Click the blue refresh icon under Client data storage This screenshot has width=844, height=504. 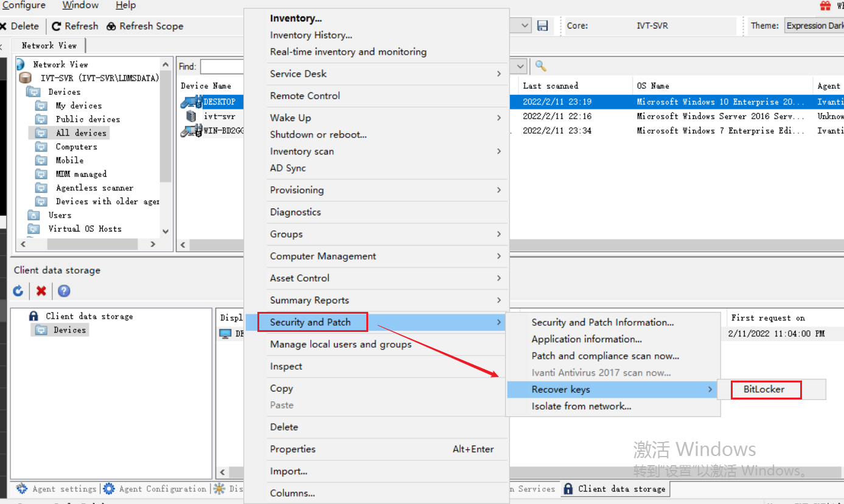pos(18,291)
